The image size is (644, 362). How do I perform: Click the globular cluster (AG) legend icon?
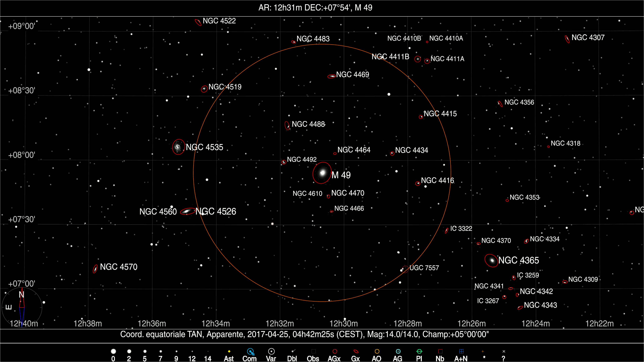click(x=398, y=351)
